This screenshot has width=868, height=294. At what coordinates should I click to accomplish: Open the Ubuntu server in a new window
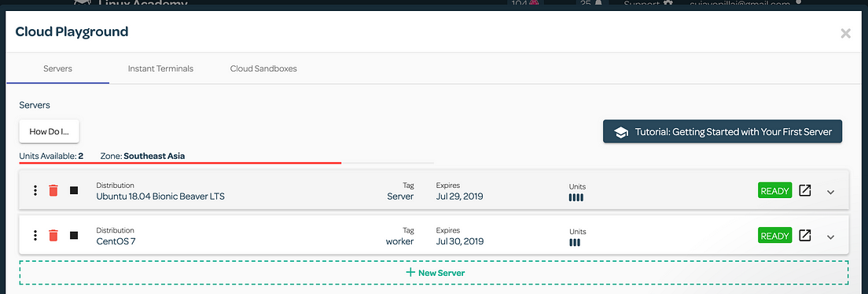click(805, 190)
